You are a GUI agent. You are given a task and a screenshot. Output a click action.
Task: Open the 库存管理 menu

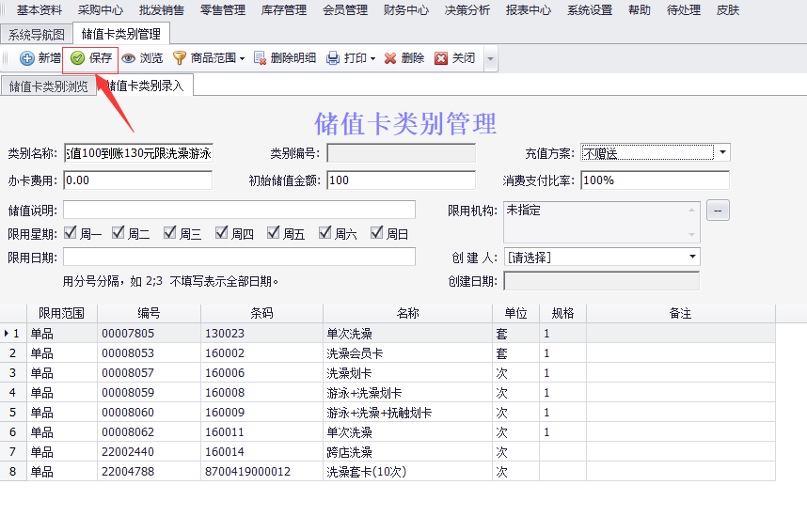284,9
